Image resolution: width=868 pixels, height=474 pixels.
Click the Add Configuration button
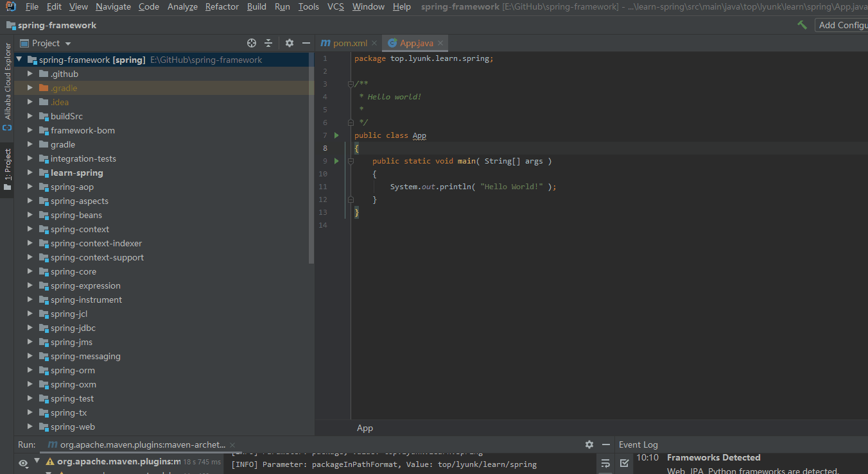pos(842,25)
